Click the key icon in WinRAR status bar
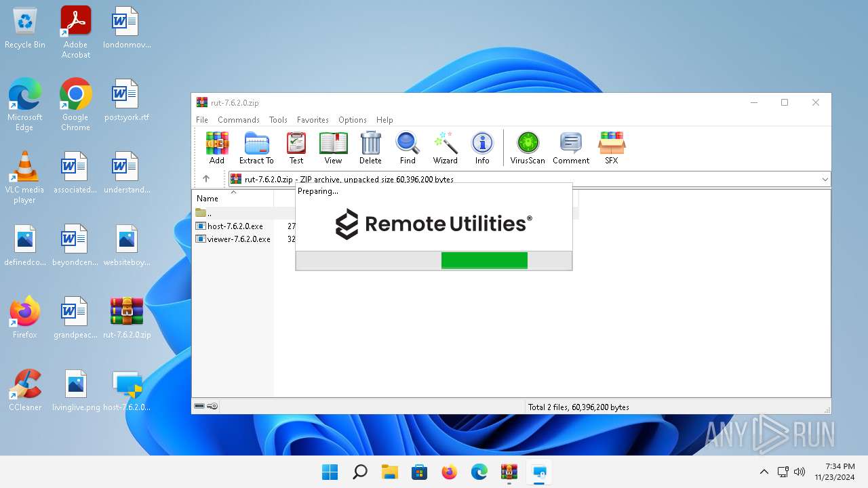868x488 pixels. coord(212,407)
